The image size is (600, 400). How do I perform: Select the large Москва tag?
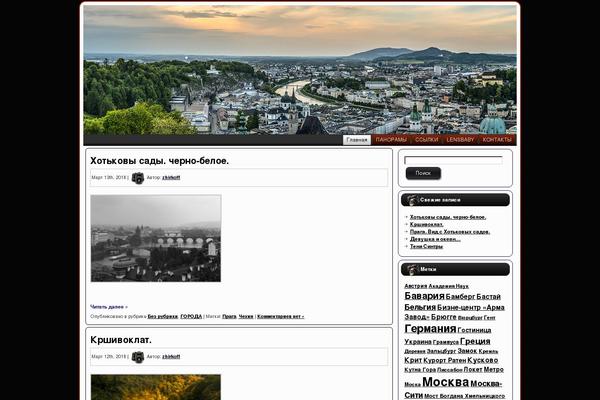(x=445, y=382)
